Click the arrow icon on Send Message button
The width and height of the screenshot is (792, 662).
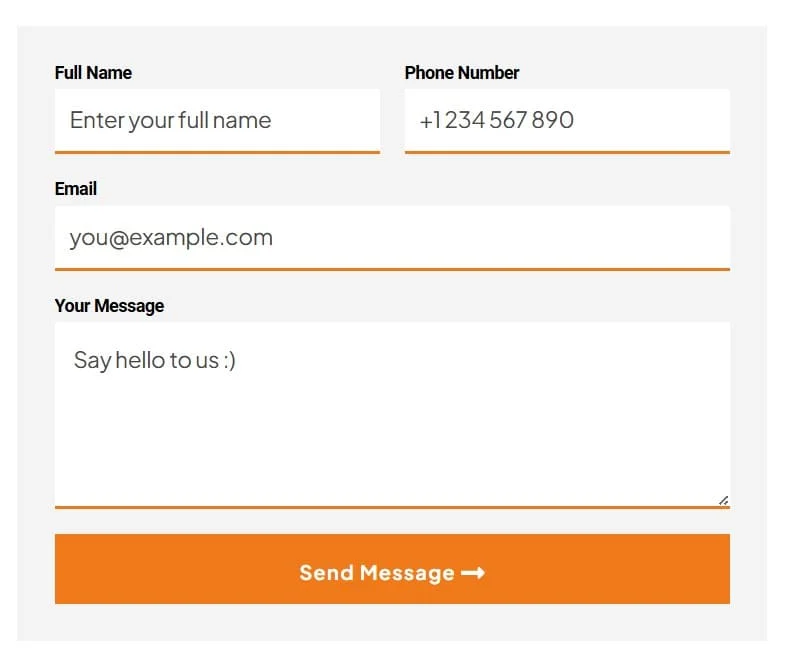[473, 573]
